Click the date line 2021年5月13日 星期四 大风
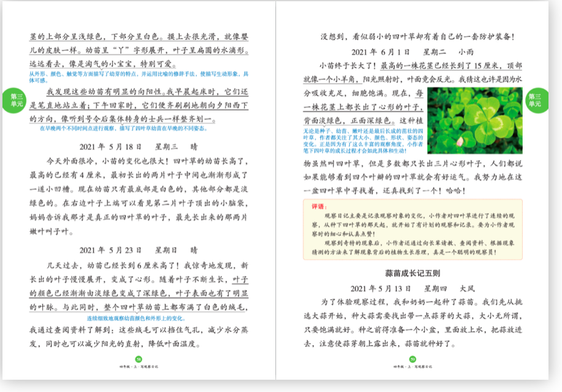 click(412, 289)
